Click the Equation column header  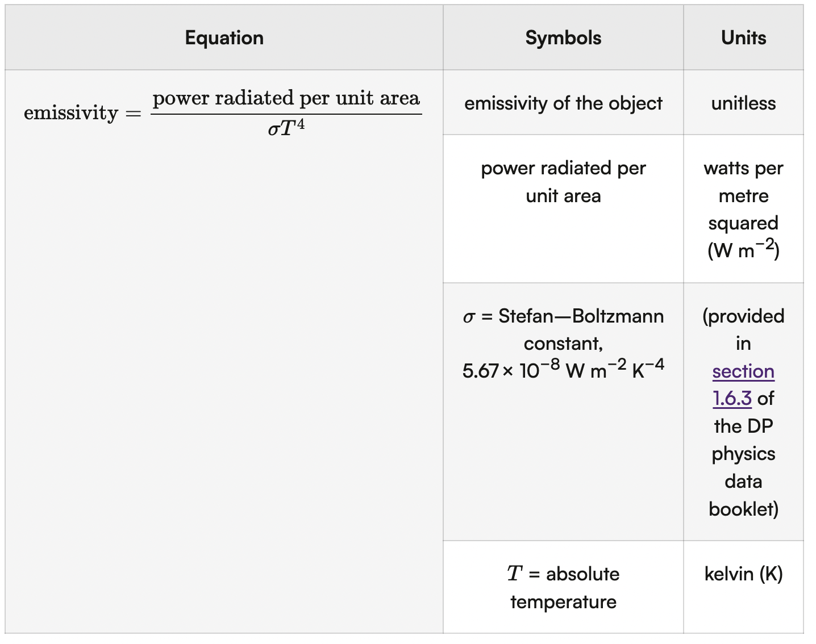coord(224,38)
